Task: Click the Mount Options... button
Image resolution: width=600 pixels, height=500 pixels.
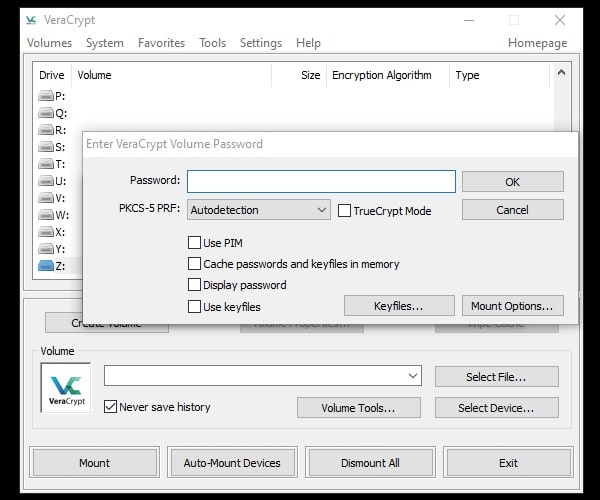Action: (x=513, y=306)
